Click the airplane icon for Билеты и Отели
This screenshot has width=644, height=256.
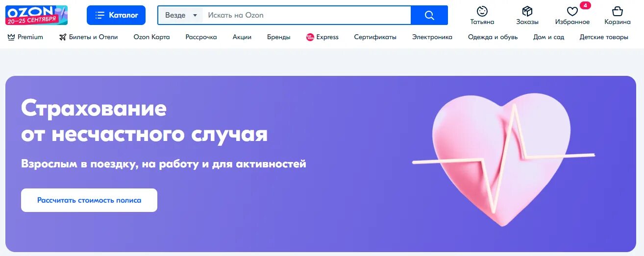(x=62, y=37)
